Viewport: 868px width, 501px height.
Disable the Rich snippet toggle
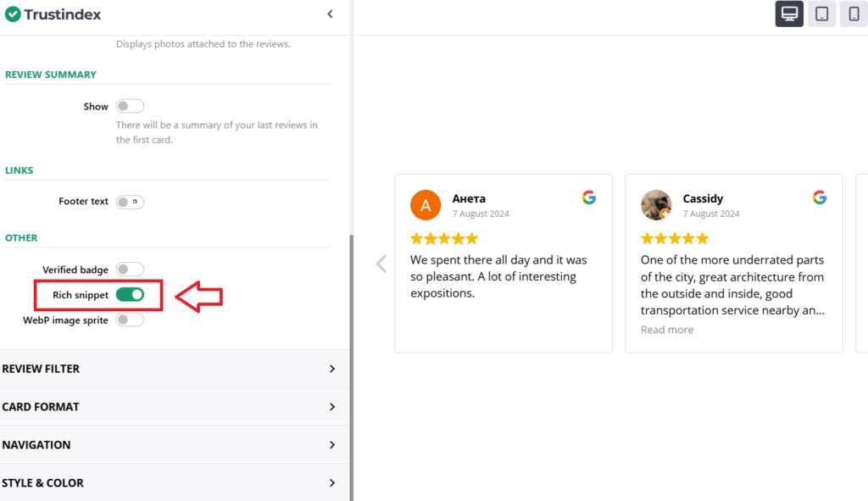point(130,294)
